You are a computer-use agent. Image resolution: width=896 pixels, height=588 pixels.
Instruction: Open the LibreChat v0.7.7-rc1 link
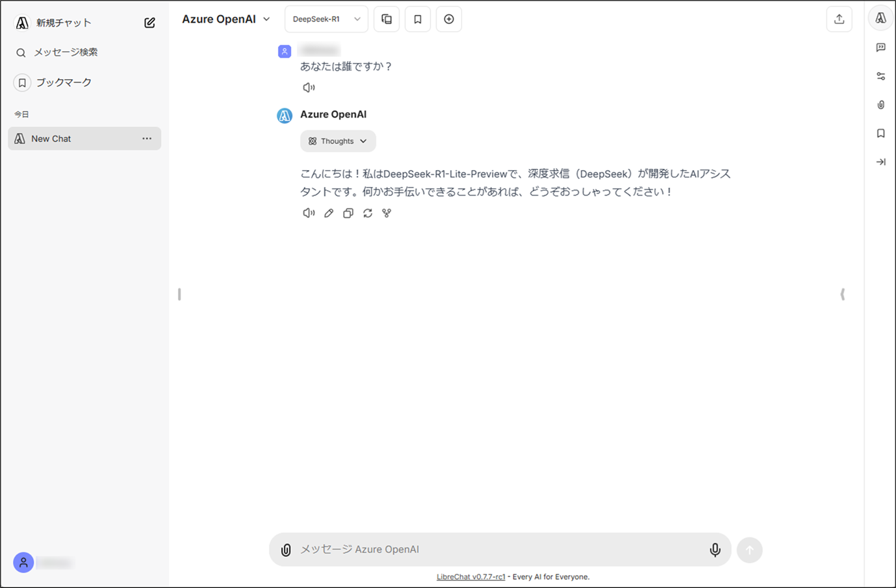coord(471,576)
